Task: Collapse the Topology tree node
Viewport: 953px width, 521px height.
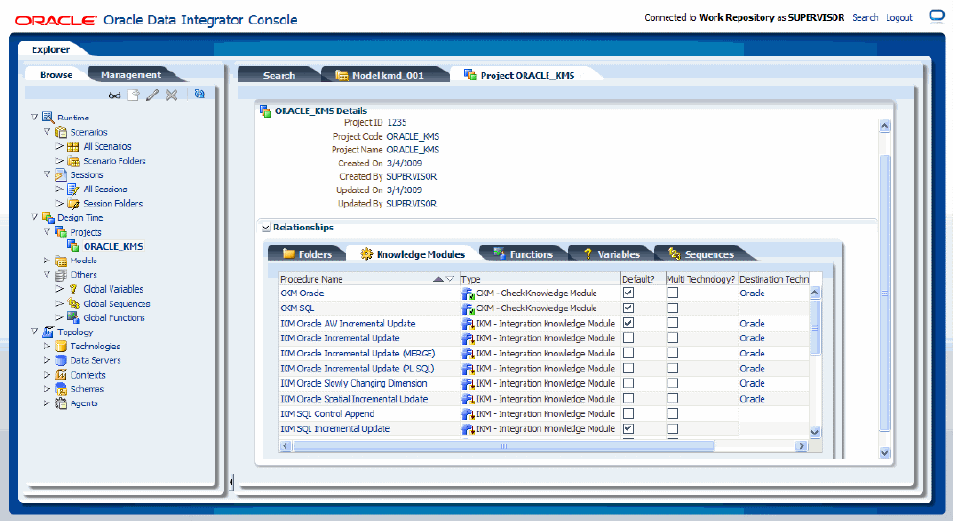Action: (35, 331)
